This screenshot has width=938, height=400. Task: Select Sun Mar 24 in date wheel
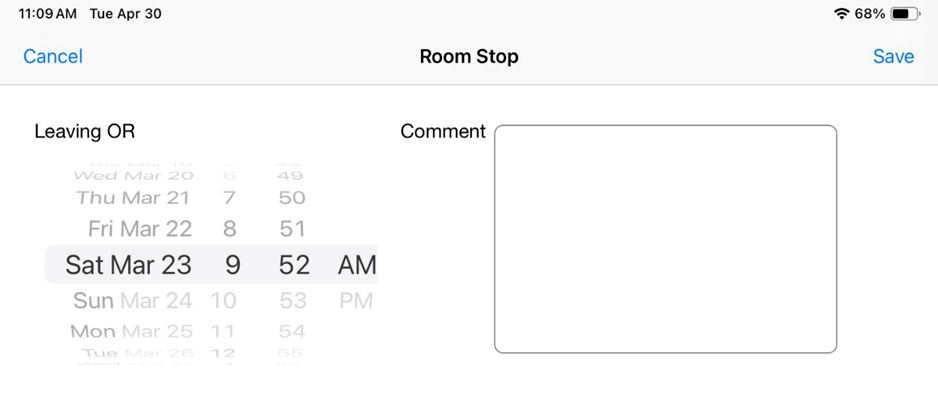(x=133, y=300)
